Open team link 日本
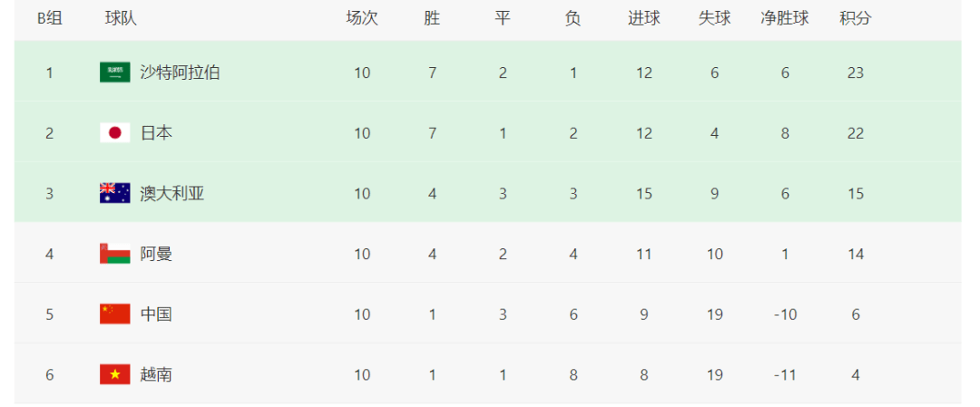This screenshot has width=980, height=407. coord(156,133)
